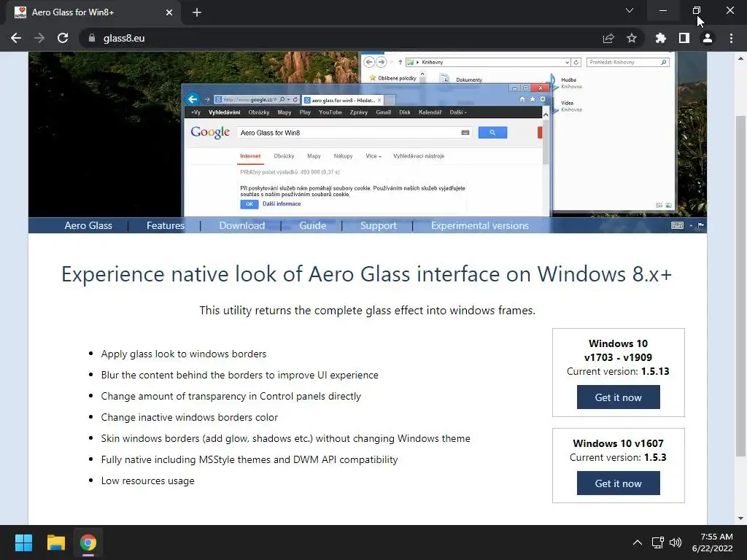Close the Aero Glass for Win8+ tab
Screen dimensions: 747x560
tap(169, 12)
